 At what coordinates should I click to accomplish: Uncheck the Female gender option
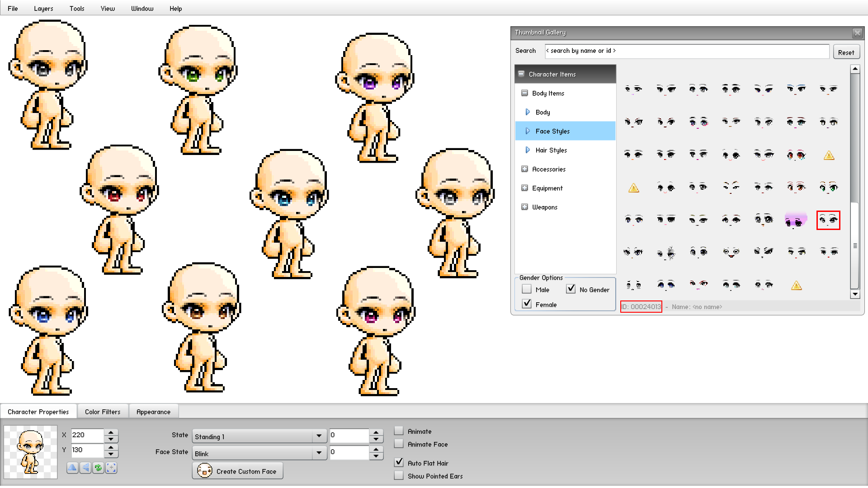[527, 304]
